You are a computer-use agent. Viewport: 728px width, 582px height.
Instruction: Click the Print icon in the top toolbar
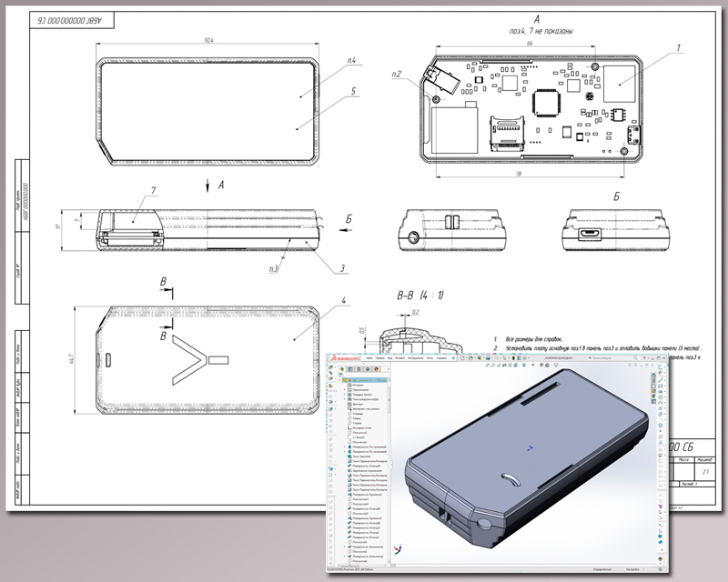pos(488,357)
